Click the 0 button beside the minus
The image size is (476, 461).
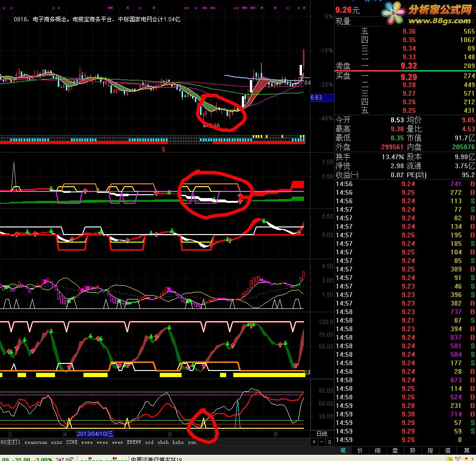(x=330, y=442)
